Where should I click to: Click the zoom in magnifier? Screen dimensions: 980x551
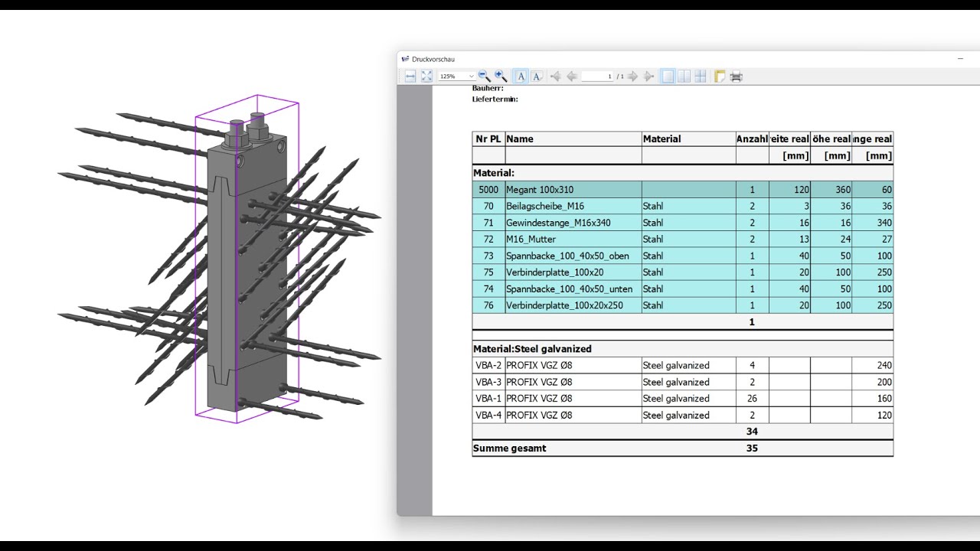[x=501, y=76]
